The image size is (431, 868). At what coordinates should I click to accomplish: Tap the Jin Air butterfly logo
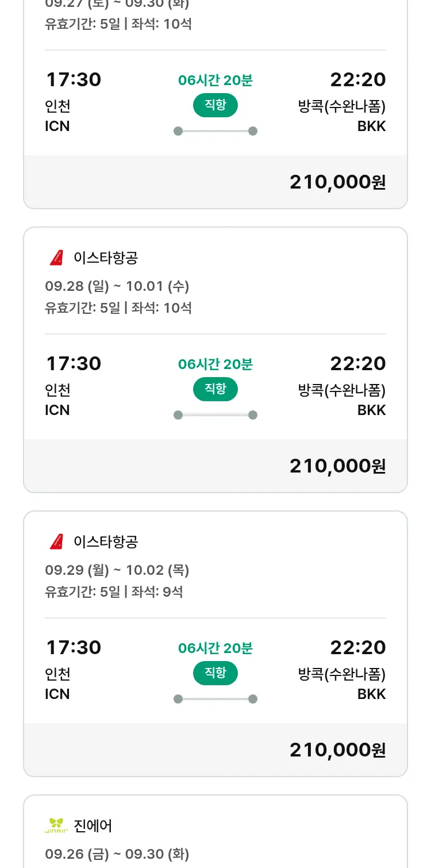click(x=56, y=826)
